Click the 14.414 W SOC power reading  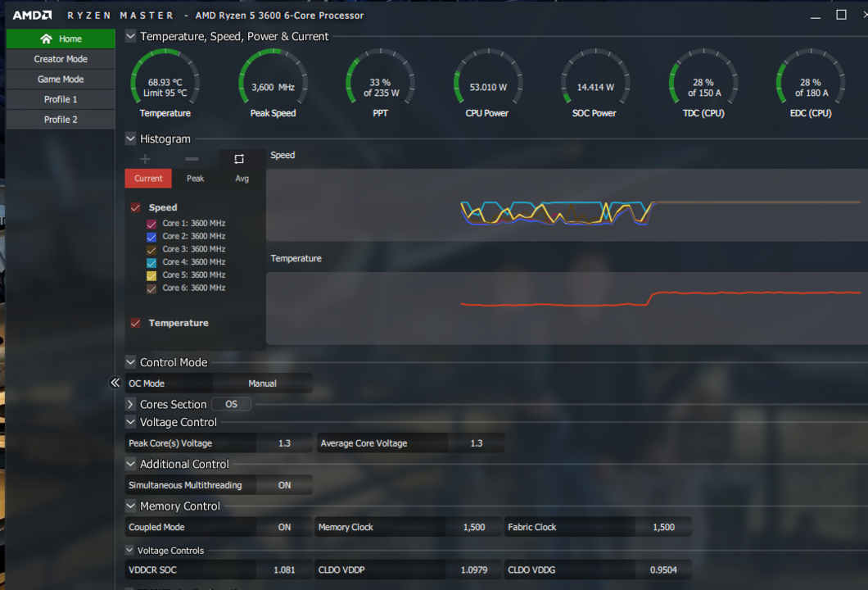click(595, 87)
